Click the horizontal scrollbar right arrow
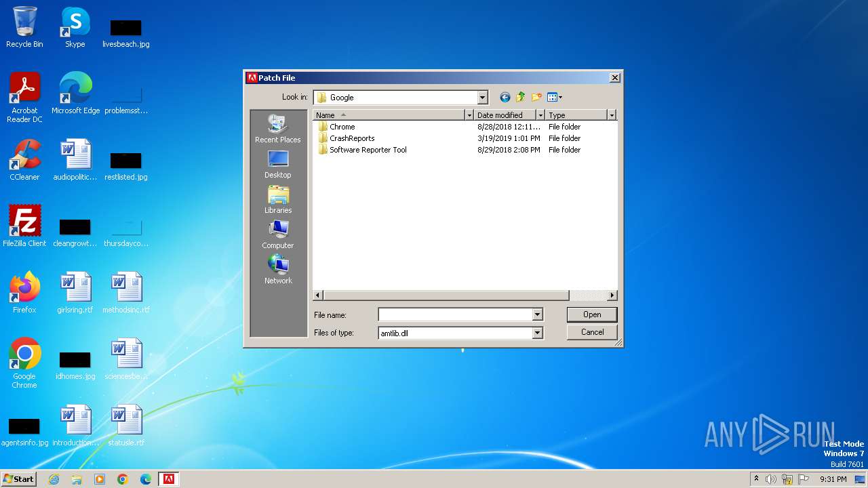The image size is (868, 488). point(612,296)
